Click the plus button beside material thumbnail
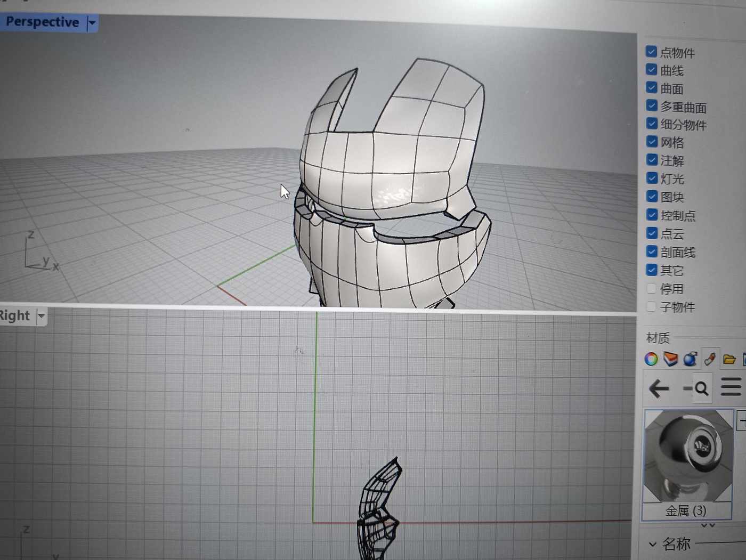Image resolution: width=746 pixels, height=560 pixels. [x=742, y=420]
